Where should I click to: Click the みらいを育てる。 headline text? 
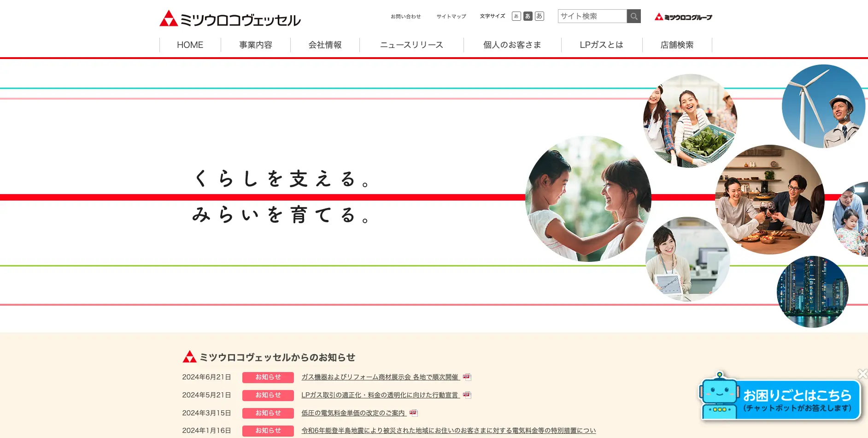click(282, 215)
